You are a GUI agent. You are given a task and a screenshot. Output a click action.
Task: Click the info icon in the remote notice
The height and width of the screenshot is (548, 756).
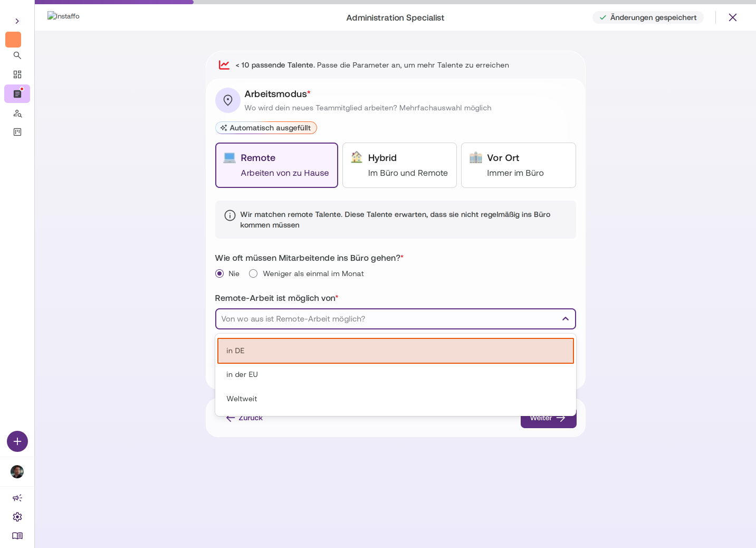click(230, 215)
